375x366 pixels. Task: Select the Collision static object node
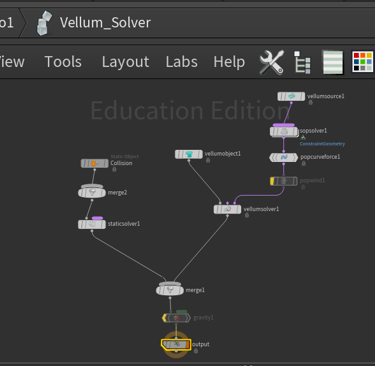95,163
